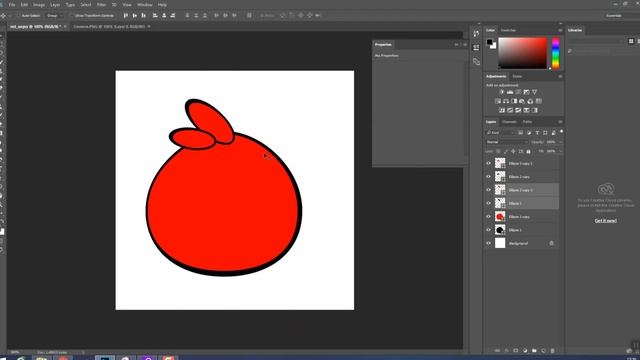Open the Adjustments panel flyout menu
Viewport: 640px width, 360px height.
pyautogui.click(x=560, y=76)
